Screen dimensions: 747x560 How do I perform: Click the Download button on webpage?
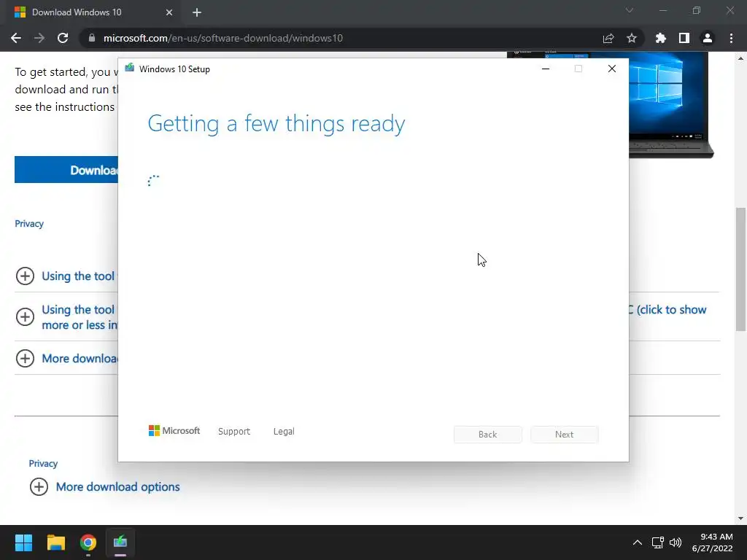tap(66, 169)
